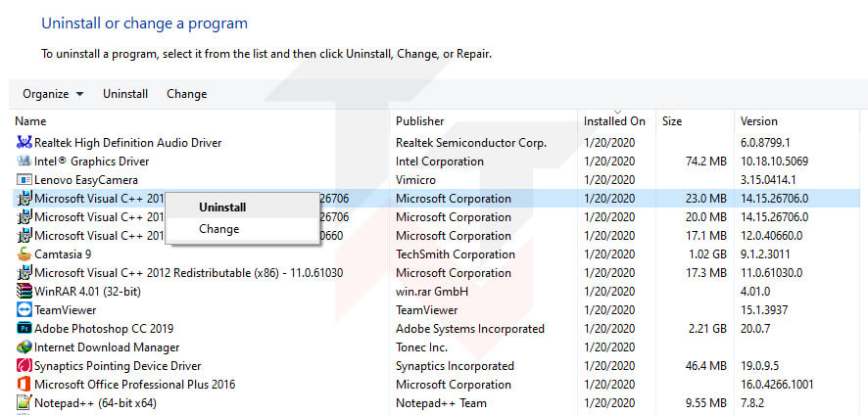Click publisher Intel Corporation
Image resolution: width=868 pixels, height=415 pixels.
click(x=440, y=161)
